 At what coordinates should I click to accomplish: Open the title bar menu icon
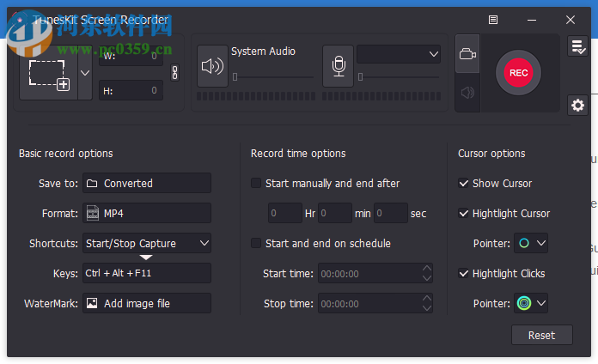pyautogui.click(x=492, y=20)
